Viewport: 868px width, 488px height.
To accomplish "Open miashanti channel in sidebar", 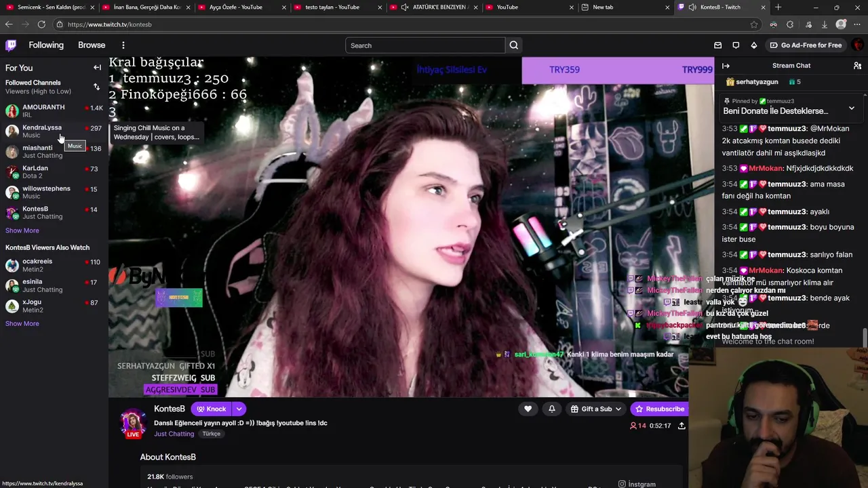I will pyautogui.click(x=54, y=151).
